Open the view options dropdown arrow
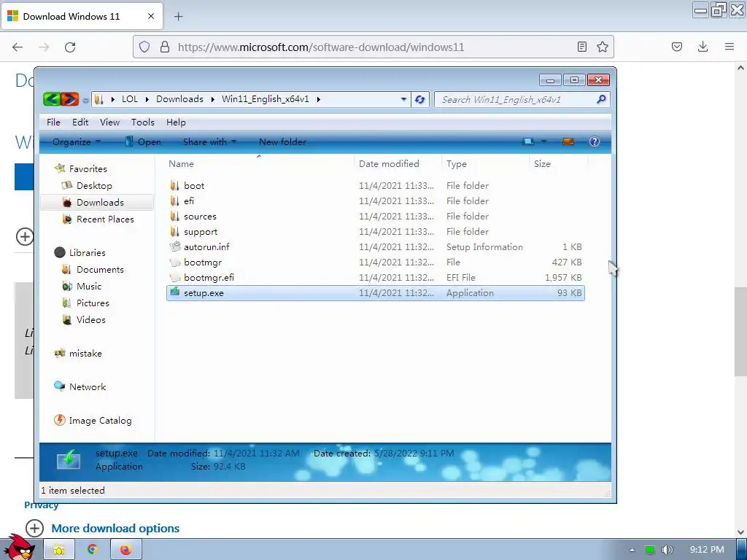This screenshot has height=560, width=747. coord(543,141)
